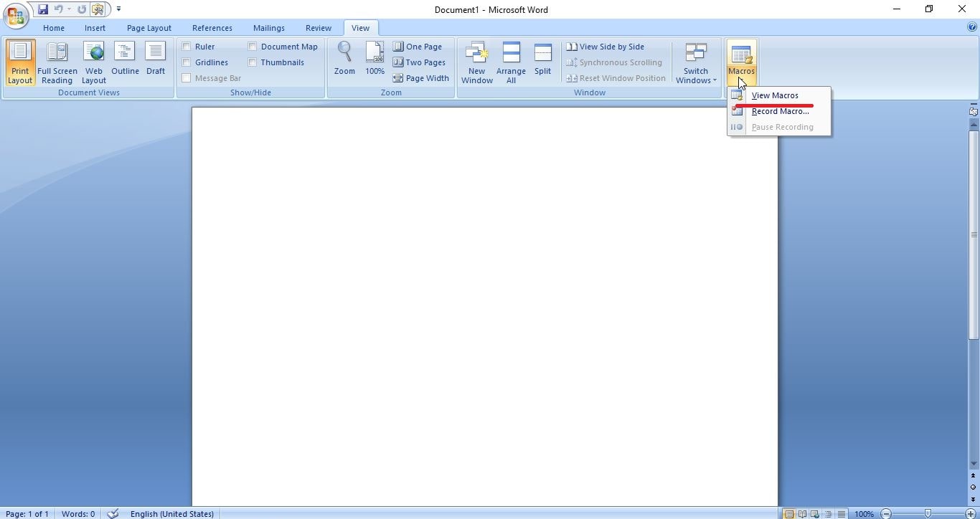Click Reset Window Position option
The image size is (980, 519).
(616, 78)
